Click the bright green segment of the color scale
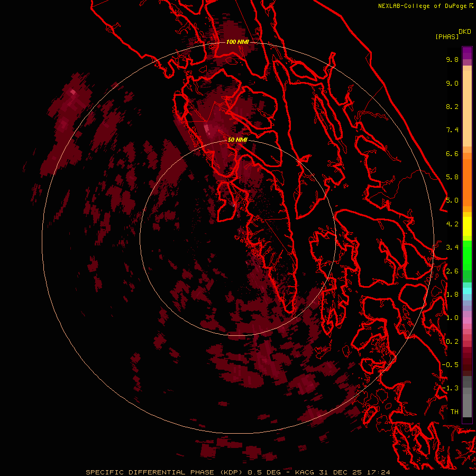Viewport: 476px width, 476px height. pos(467,255)
